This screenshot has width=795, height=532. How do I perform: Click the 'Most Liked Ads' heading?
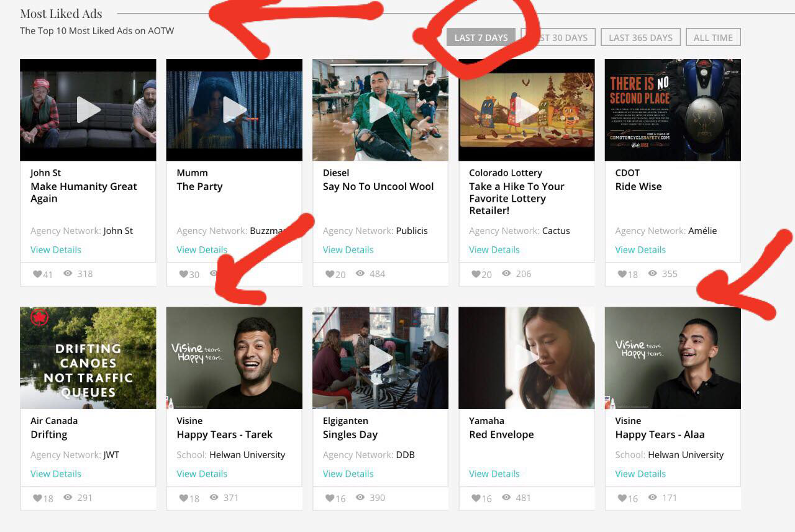(x=61, y=14)
